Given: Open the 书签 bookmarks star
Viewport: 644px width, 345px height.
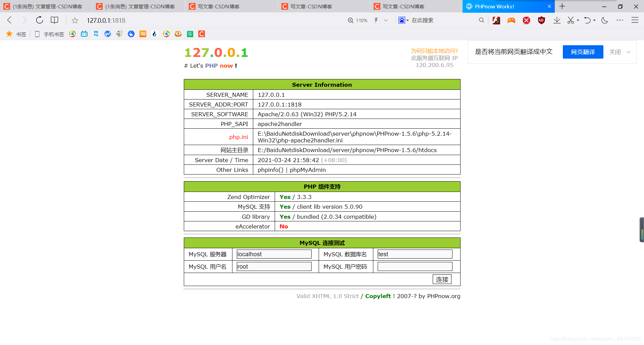Looking at the screenshot, I should coord(16,34).
